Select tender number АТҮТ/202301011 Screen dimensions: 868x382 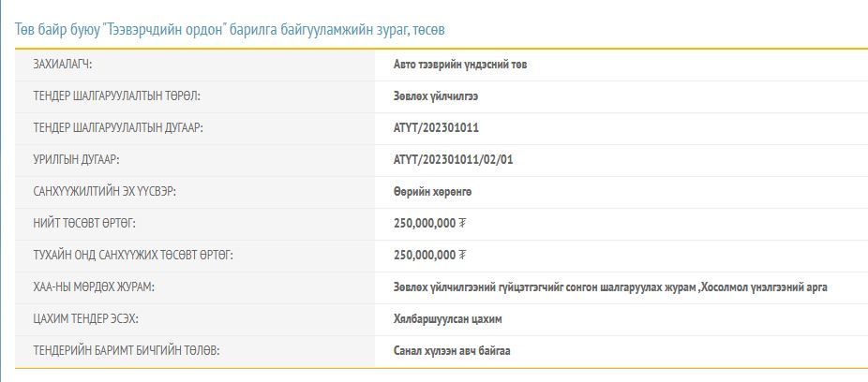(x=437, y=128)
